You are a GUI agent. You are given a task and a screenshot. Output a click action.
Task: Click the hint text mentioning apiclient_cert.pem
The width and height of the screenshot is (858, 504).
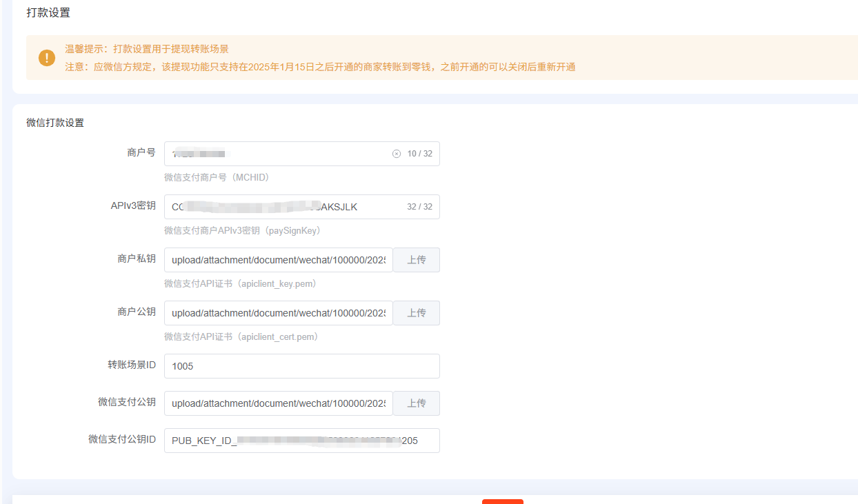coord(241,337)
